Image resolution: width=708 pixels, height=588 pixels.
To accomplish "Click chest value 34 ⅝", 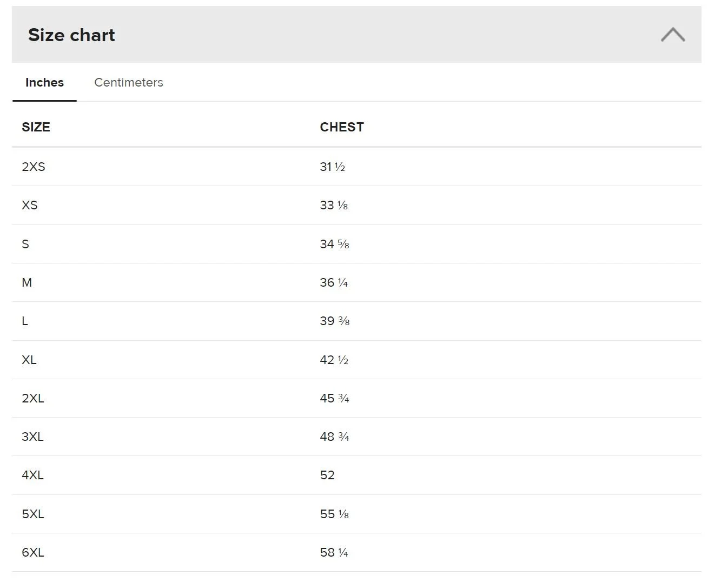I will pos(334,244).
